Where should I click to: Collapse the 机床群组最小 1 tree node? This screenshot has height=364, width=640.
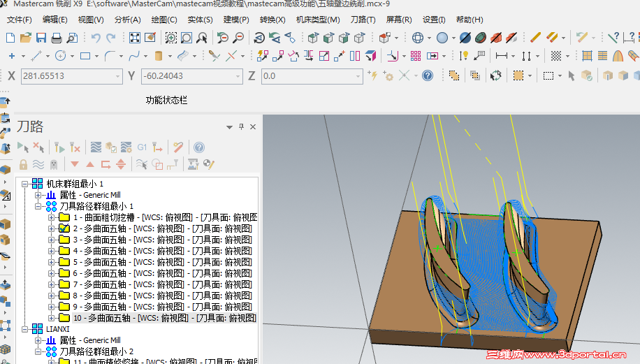click(x=25, y=184)
